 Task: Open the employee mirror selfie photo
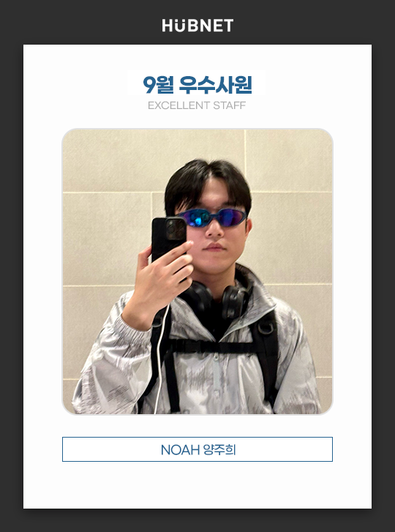pyautogui.click(x=197, y=271)
